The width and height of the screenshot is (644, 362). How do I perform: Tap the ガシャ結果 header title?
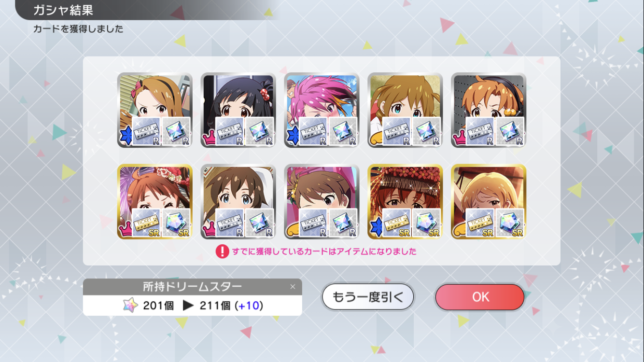click(63, 10)
